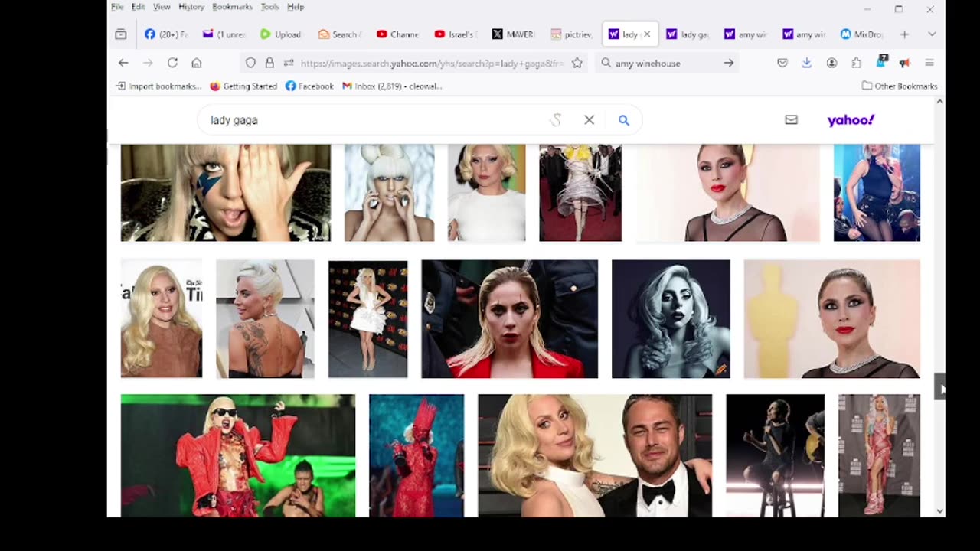Viewport: 980px width, 551px height.
Task: Open Import bookmarks bookmark
Action: [158, 86]
